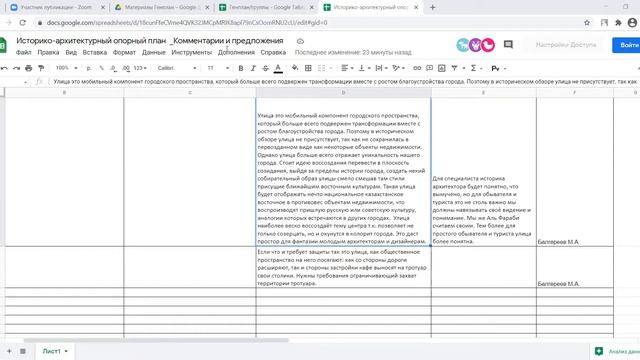Viewport: 640px width, 360px height.
Task: Click the pink collaborator avatar
Action: click(x=488, y=45)
